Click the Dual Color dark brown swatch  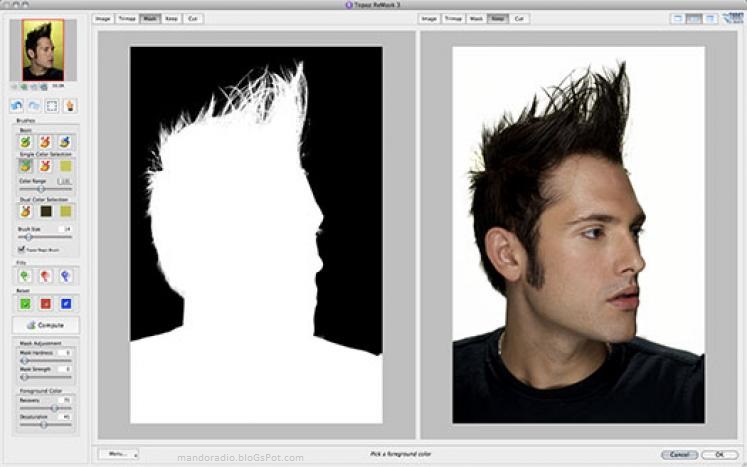[x=46, y=211]
